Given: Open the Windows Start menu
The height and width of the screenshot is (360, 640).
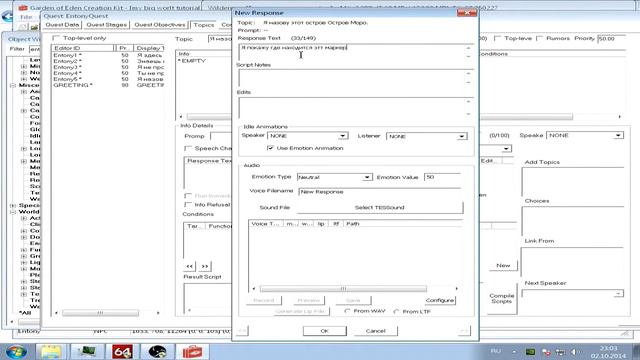Looking at the screenshot, I should 16,351.
